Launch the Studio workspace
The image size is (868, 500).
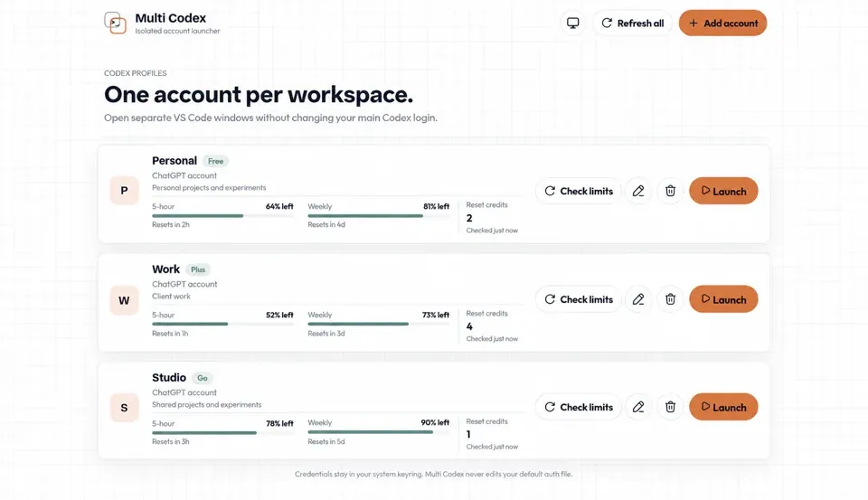coord(723,407)
